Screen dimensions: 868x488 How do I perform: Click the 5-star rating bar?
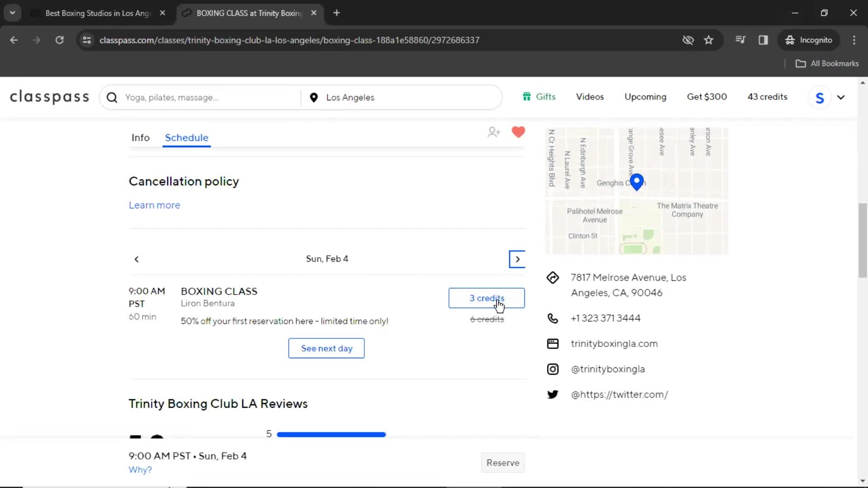pos(331,435)
